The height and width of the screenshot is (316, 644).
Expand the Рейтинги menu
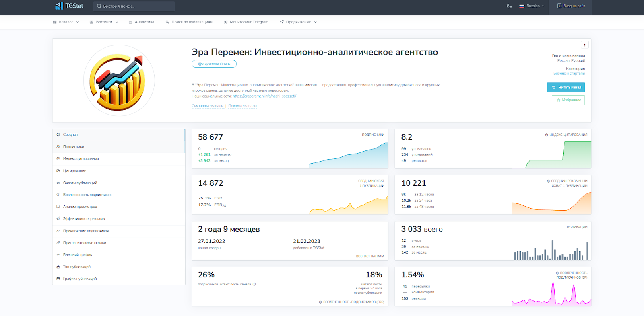pyautogui.click(x=104, y=22)
